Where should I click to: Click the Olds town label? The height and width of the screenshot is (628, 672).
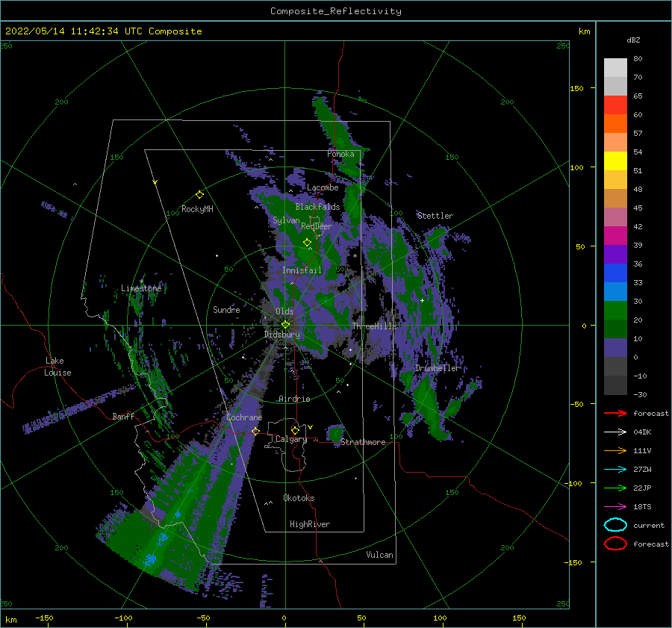click(x=284, y=311)
